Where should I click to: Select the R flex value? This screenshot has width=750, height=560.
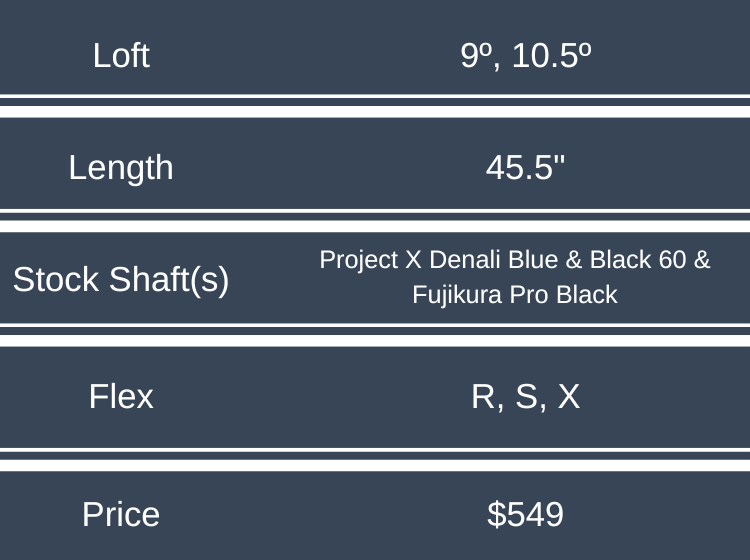coord(483,397)
